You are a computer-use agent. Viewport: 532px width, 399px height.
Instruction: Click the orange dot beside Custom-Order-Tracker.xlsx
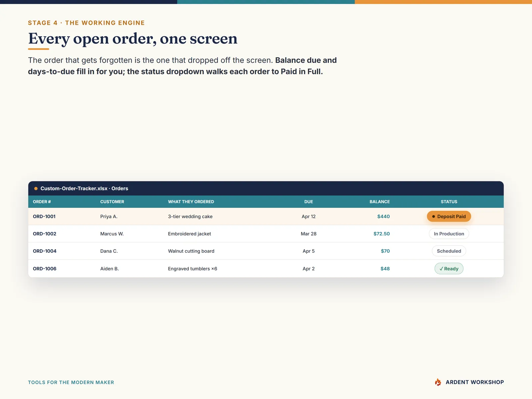pyautogui.click(x=36, y=189)
